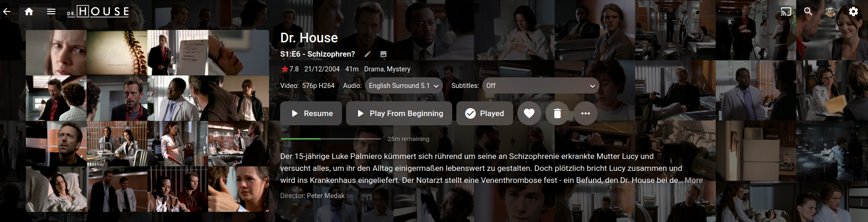Toggle the Played status button
Image resolution: width=868 pixels, height=222 pixels.
(485, 113)
